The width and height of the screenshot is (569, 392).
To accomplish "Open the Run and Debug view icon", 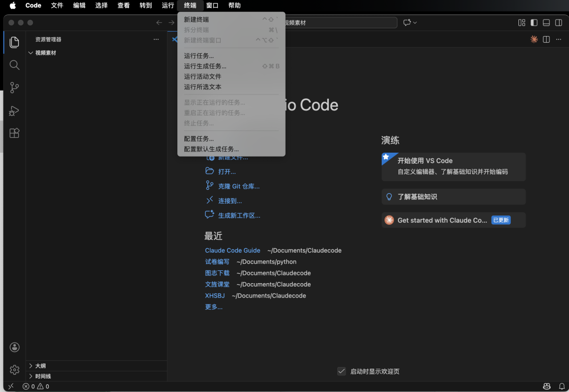I will pos(14,110).
